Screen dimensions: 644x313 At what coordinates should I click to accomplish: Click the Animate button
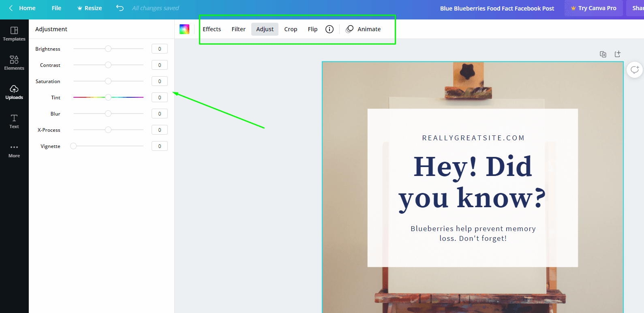click(364, 29)
